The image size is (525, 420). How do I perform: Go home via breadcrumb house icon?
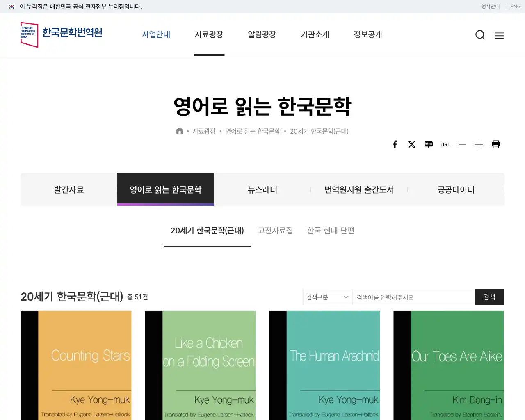click(x=180, y=131)
